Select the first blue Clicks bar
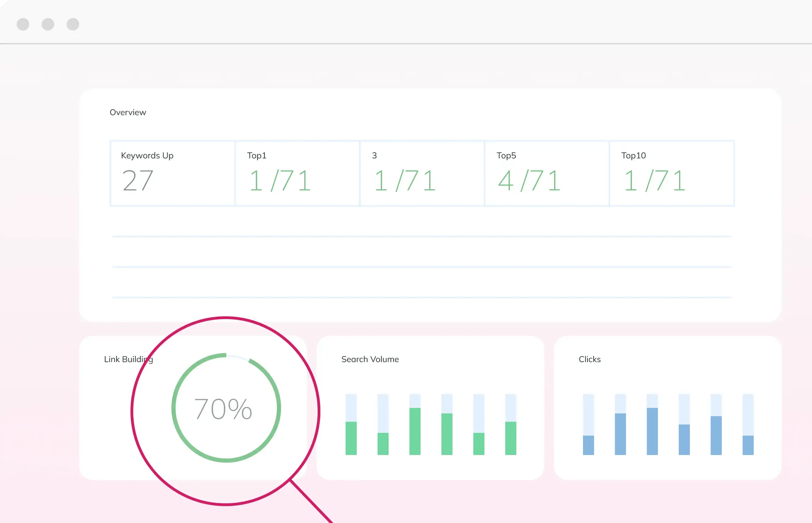The image size is (812, 523). (x=588, y=445)
